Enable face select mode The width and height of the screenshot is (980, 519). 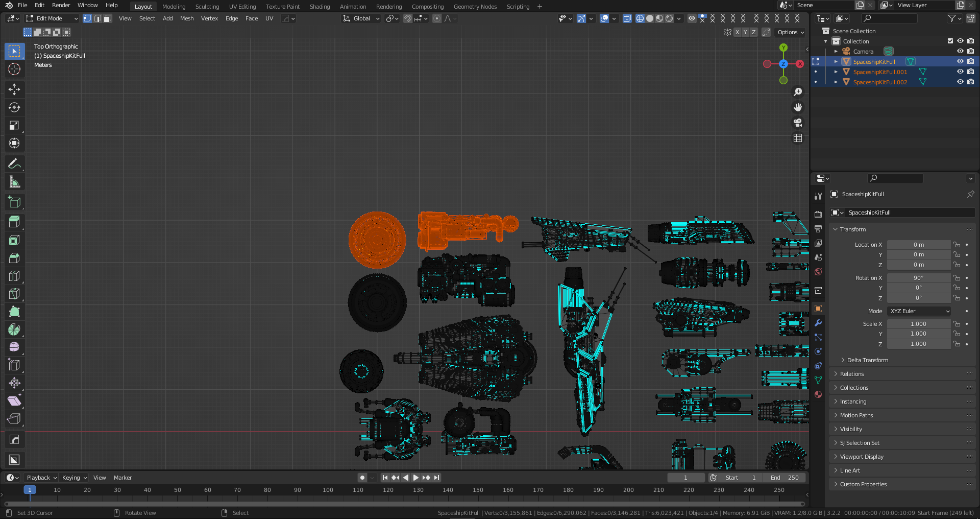click(x=107, y=18)
